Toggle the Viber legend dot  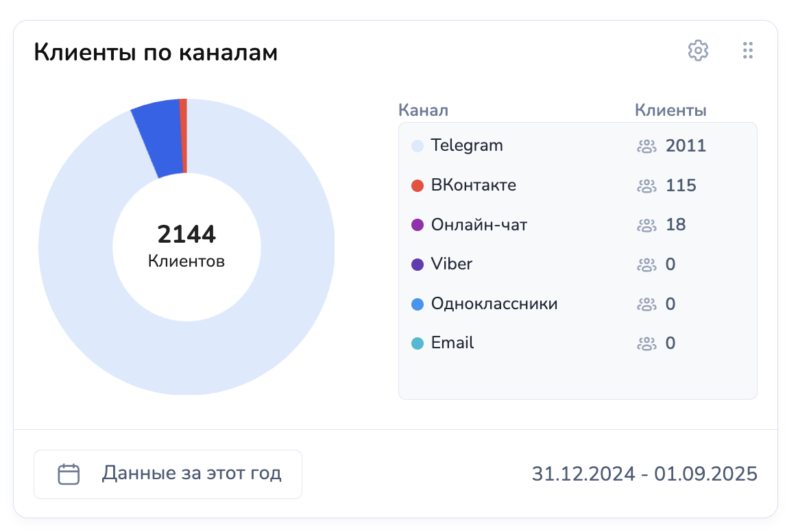[418, 265]
